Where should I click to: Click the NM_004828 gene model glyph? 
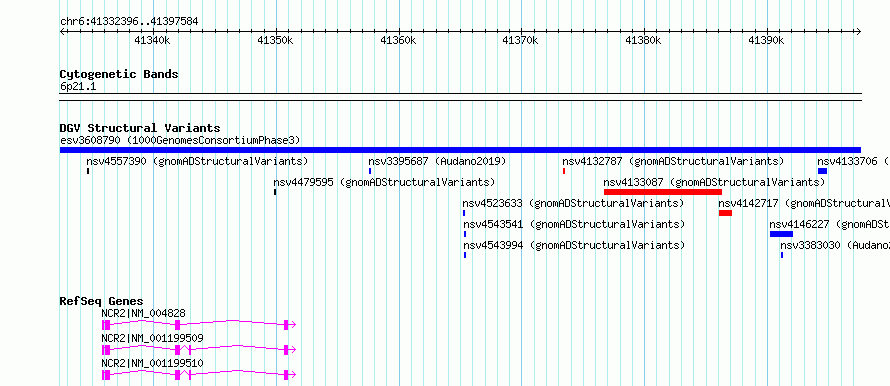click(x=199, y=325)
